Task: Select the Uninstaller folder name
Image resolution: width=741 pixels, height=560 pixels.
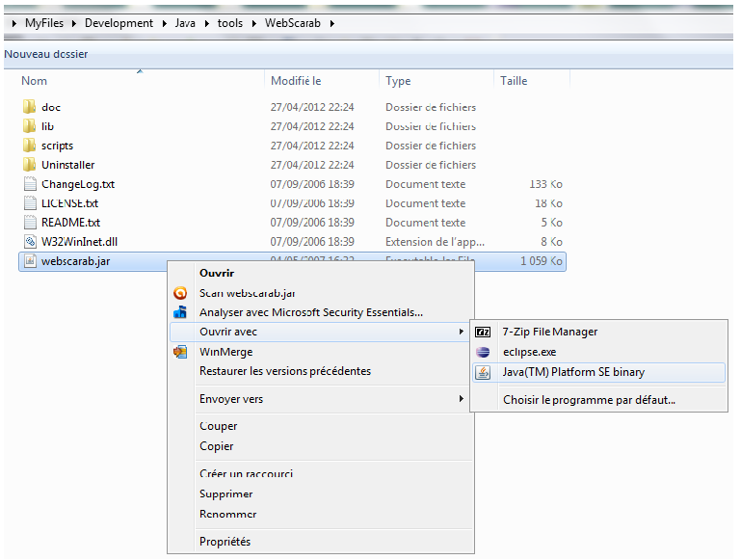Action: [x=68, y=165]
